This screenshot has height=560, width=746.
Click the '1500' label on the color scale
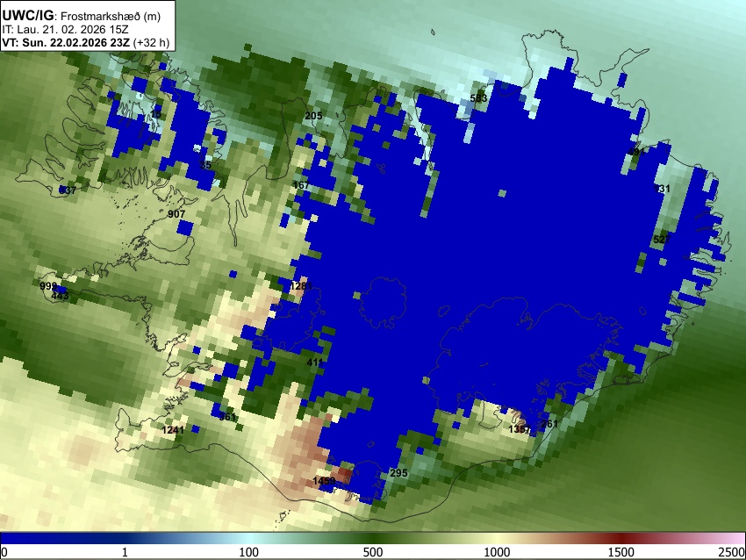point(621,552)
